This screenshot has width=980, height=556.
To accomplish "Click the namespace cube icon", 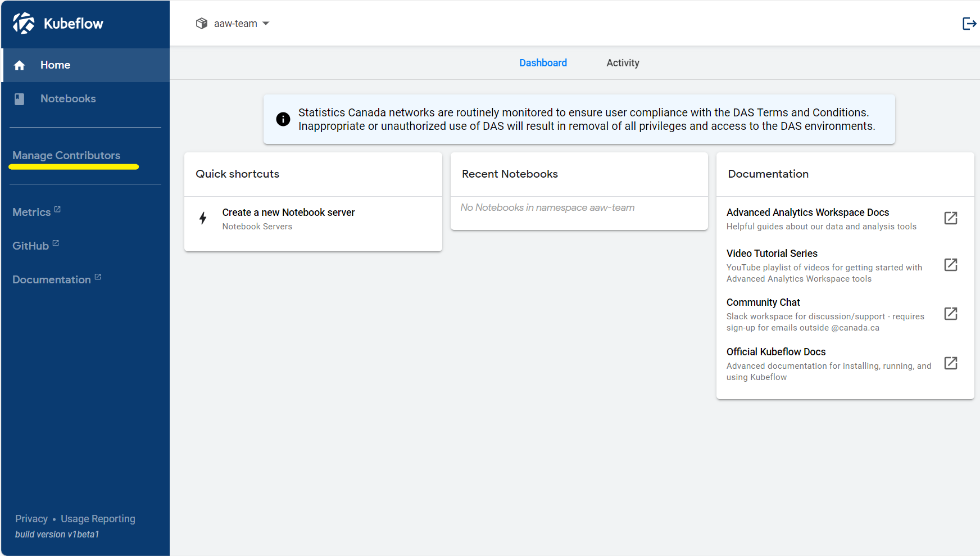I will pyautogui.click(x=202, y=24).
